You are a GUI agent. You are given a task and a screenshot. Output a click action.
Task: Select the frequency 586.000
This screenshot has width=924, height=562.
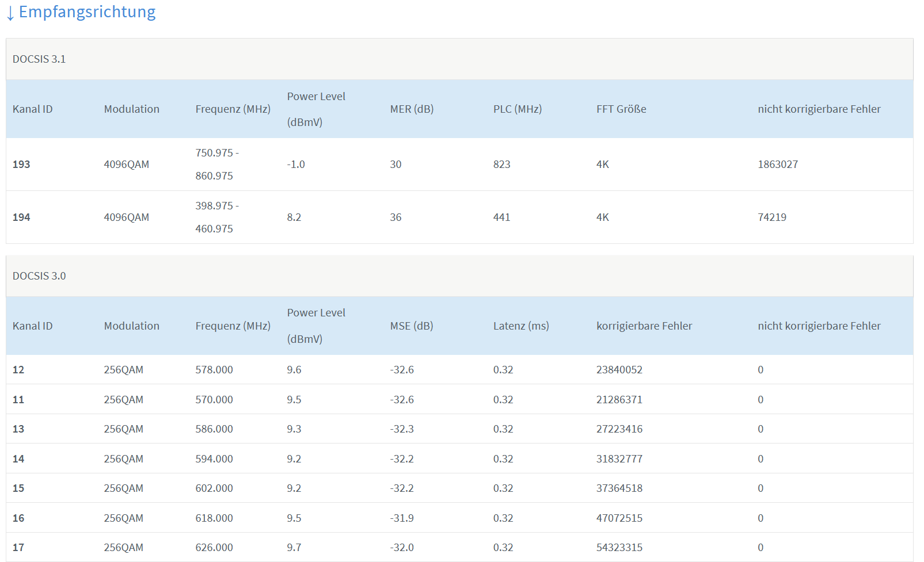[x=214, y=429]
